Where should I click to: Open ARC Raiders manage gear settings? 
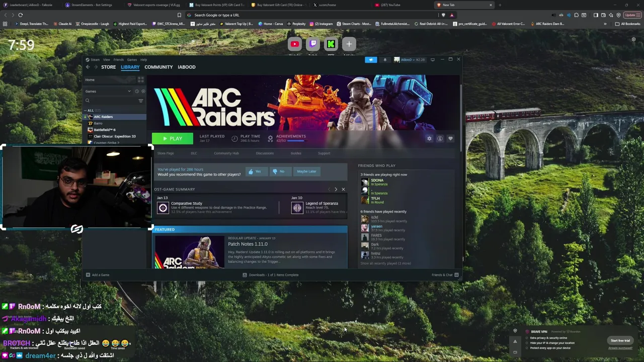tap(429, 139)
